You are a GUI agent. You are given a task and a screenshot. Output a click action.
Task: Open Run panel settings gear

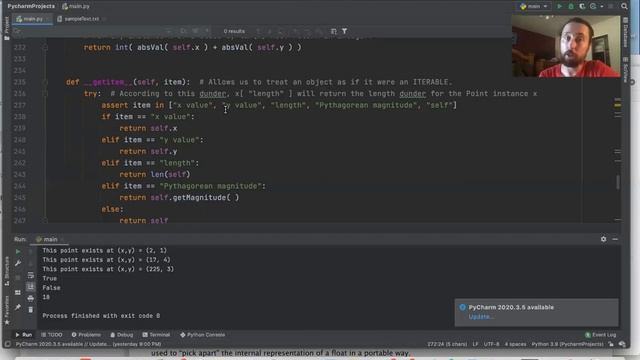click(603, 239)
